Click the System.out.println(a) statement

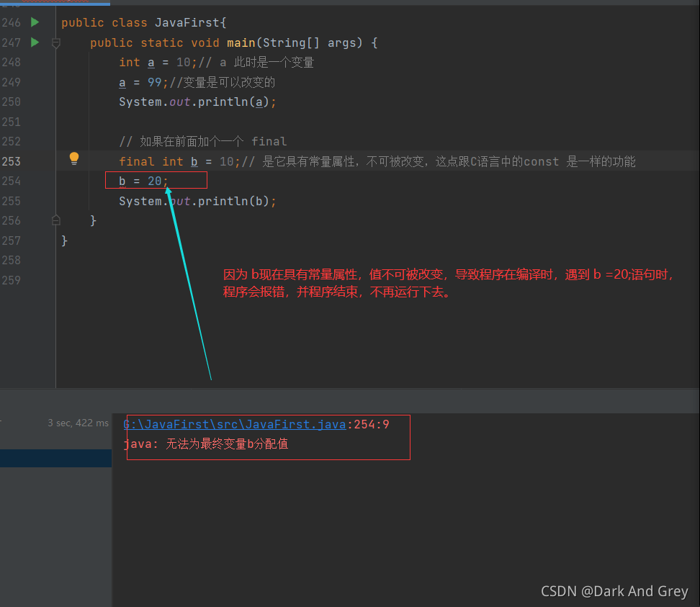tap(197, 102)
